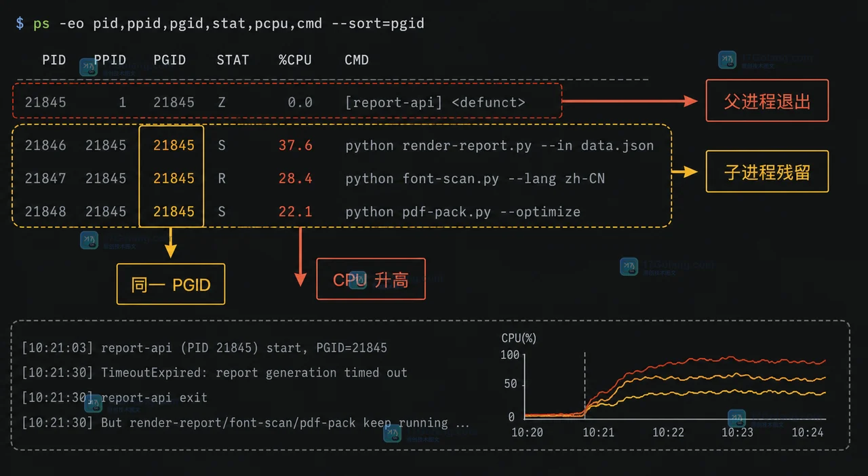Select PGID 21845 in the render-report row

coord(174,145)
